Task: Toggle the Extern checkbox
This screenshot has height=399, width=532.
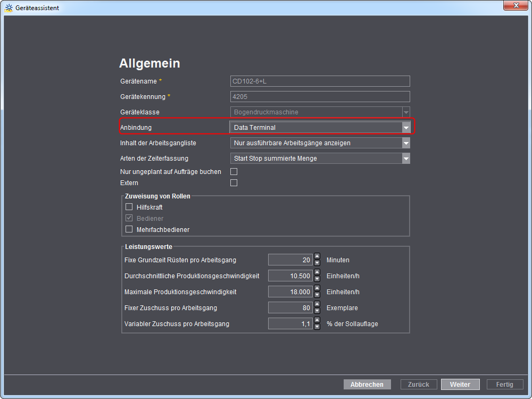Action: (234, 183)
